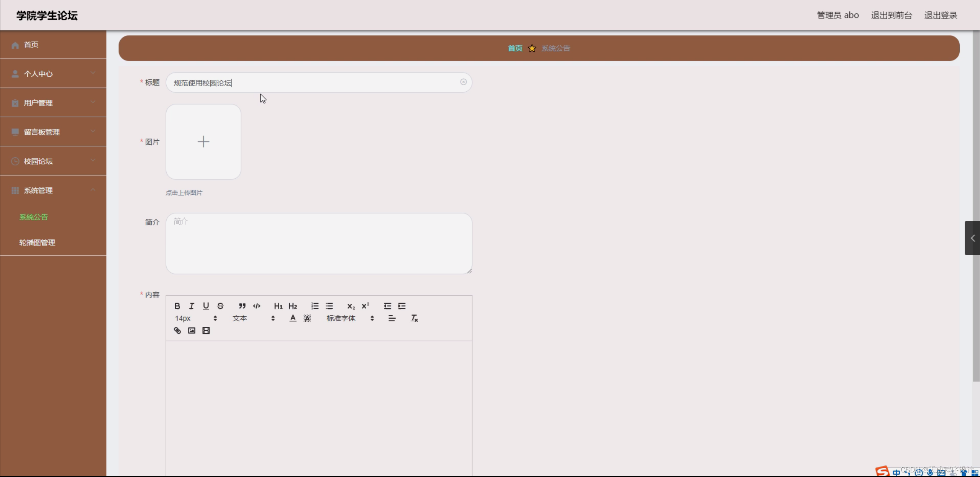Toggle italic formatting in editor
Image resolution: width=980 pixels, height=477 pixels.
click(x=192, y=306)
